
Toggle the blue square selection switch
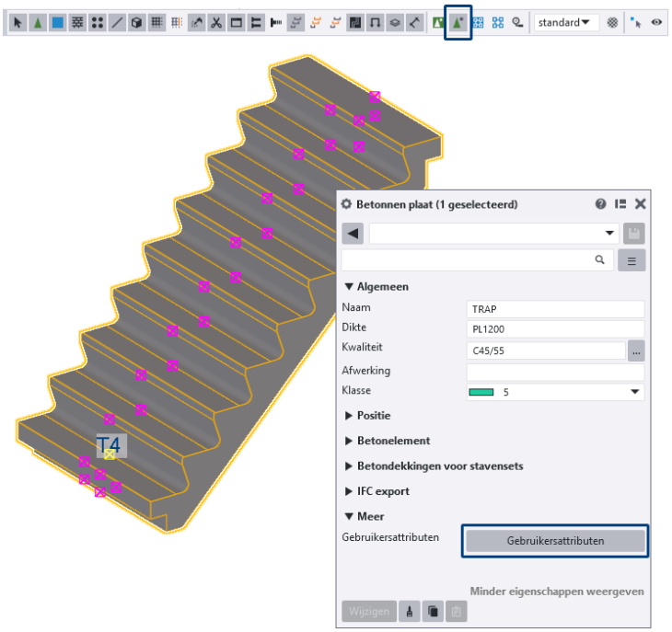click(57, 22)
